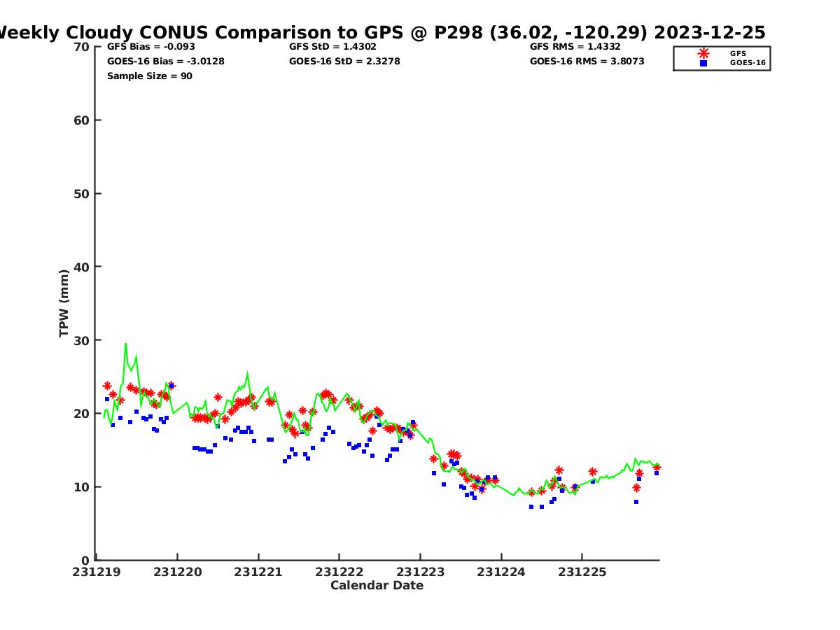
Task: Click the 231222 x-axis date tick
Action: [x=339, y=572]
